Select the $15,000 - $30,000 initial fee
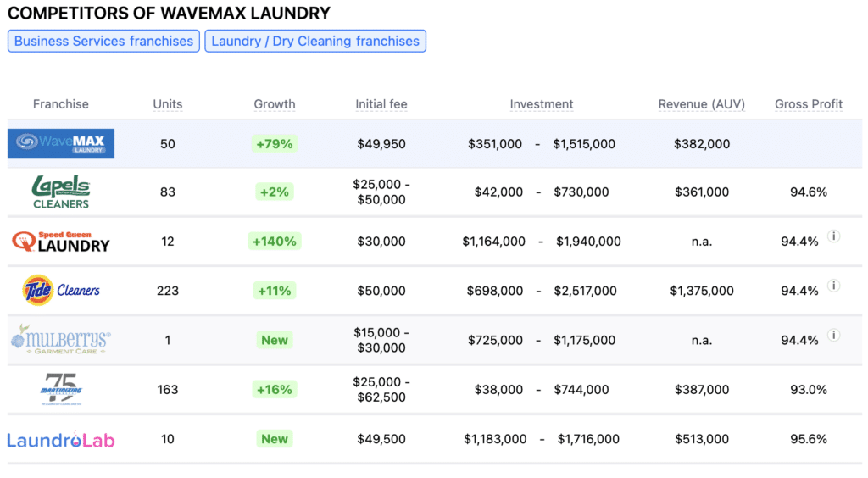 point(381,340)
